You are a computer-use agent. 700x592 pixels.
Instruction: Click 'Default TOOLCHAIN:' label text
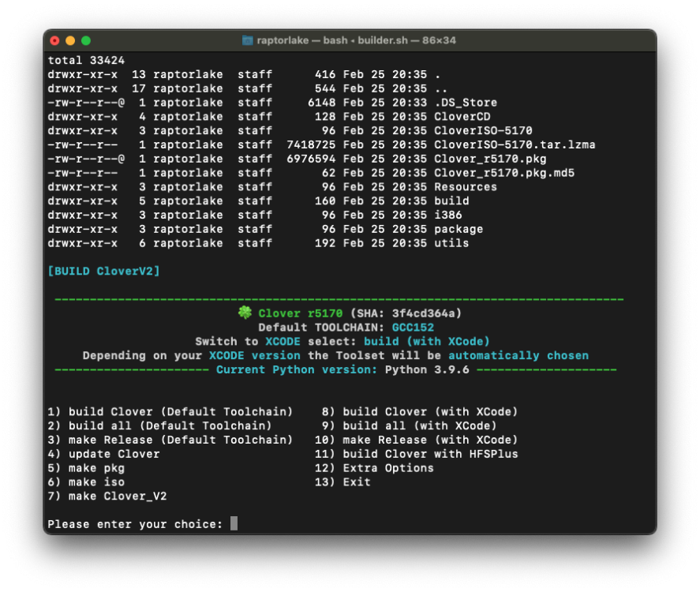[x=321, y=328]
